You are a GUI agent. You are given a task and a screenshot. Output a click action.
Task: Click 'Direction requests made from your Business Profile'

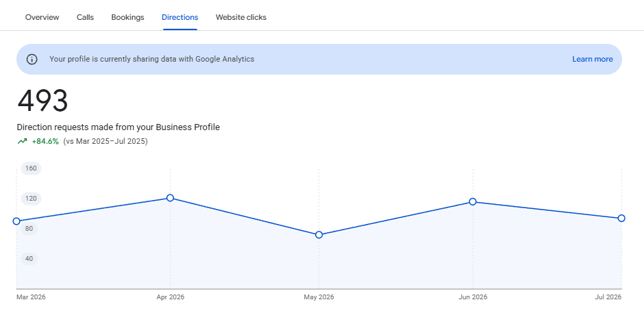(119, 127)
